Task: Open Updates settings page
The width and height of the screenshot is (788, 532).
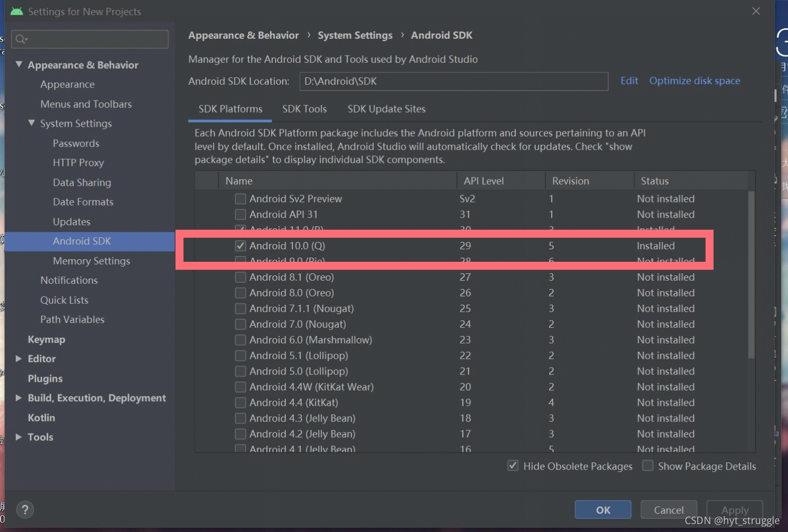Action: [72, 221]
